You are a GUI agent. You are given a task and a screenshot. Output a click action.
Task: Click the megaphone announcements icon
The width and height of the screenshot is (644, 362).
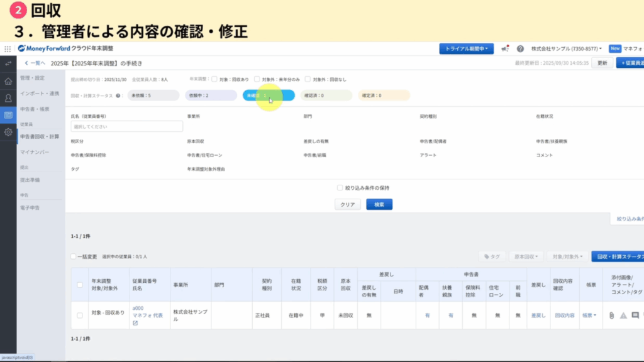(504, 48)
